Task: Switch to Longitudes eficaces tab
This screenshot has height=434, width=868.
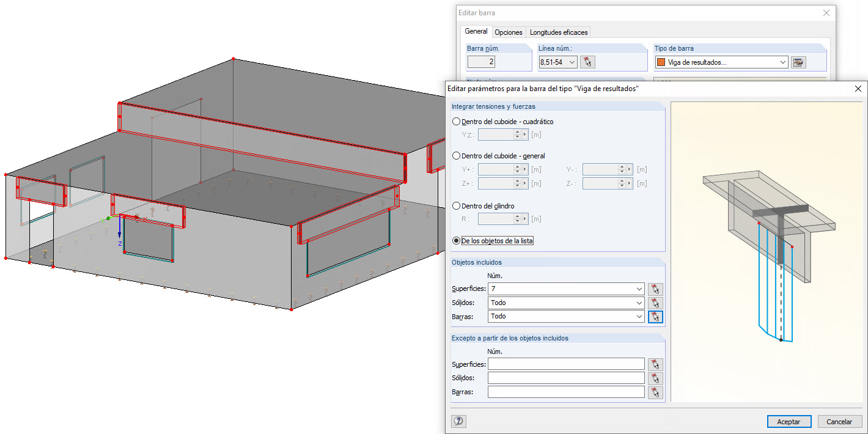Action: click(559, 32)
